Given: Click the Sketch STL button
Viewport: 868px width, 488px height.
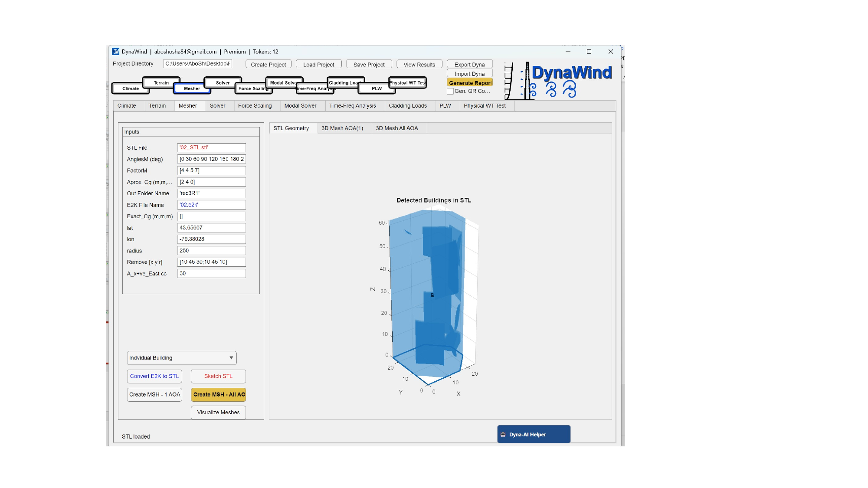Looking at the screenshot, I should pyautogui.click(x=218, y=376).
